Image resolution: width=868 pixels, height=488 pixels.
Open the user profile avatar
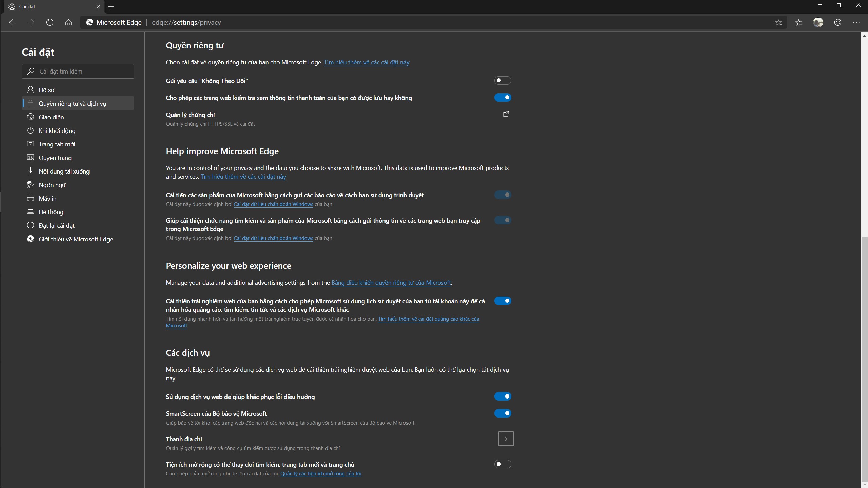[x=818, y=22]
